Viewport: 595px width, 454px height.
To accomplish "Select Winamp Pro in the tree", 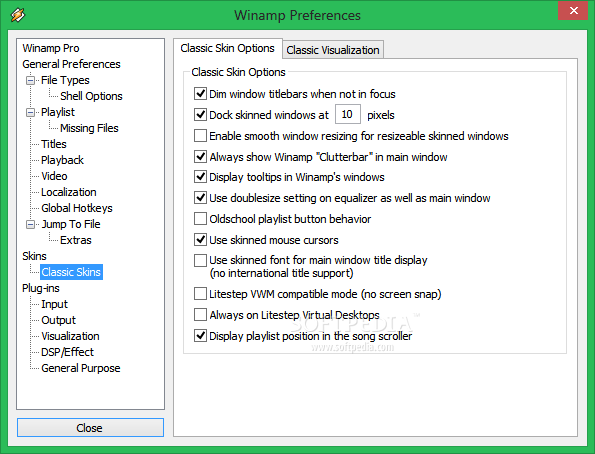I will tap(51, 48).
